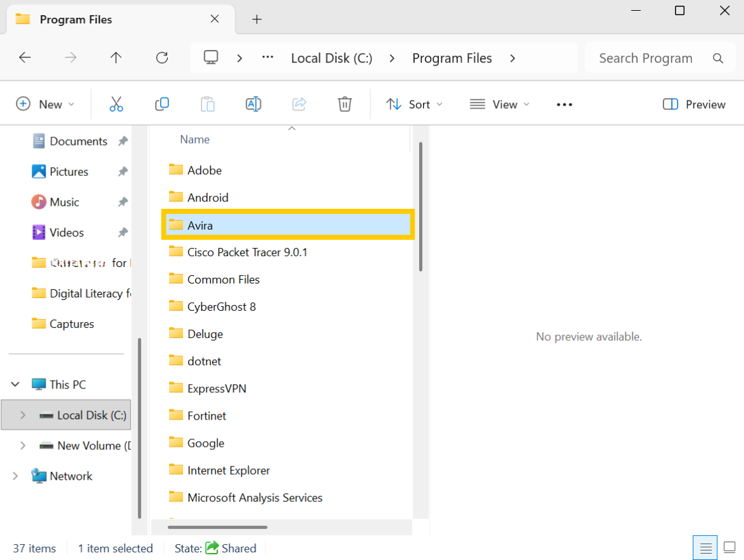Unpin Pictures using its pin icon
The image size is (744, 560).
(x=123, y=171)
